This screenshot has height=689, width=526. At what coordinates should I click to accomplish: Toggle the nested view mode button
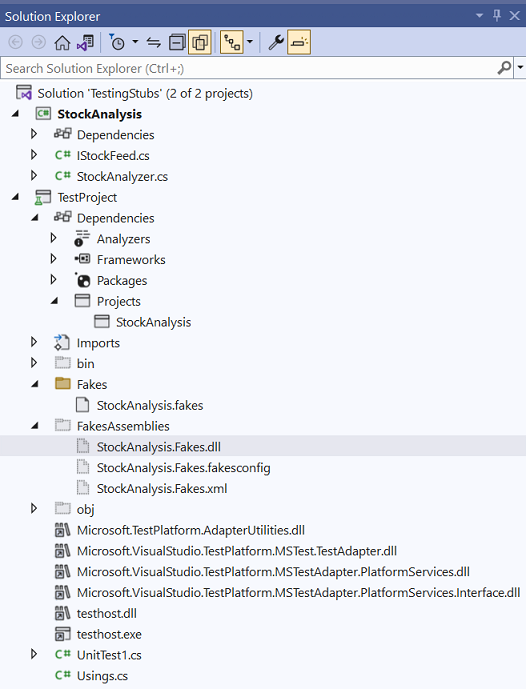[232, 42]
